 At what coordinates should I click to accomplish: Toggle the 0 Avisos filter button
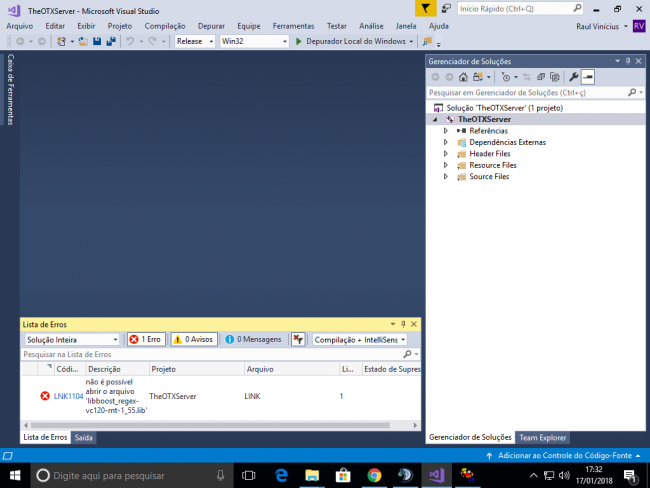(x=194, y=340)
